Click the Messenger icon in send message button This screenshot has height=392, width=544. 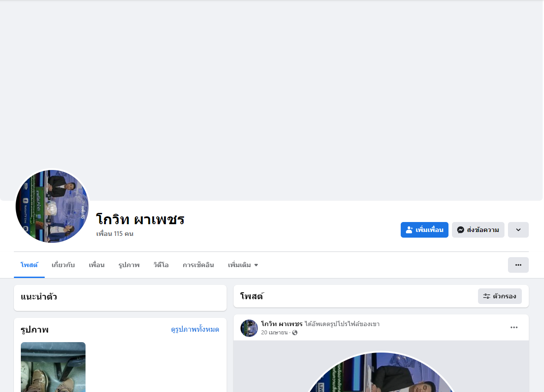[461, 230]
